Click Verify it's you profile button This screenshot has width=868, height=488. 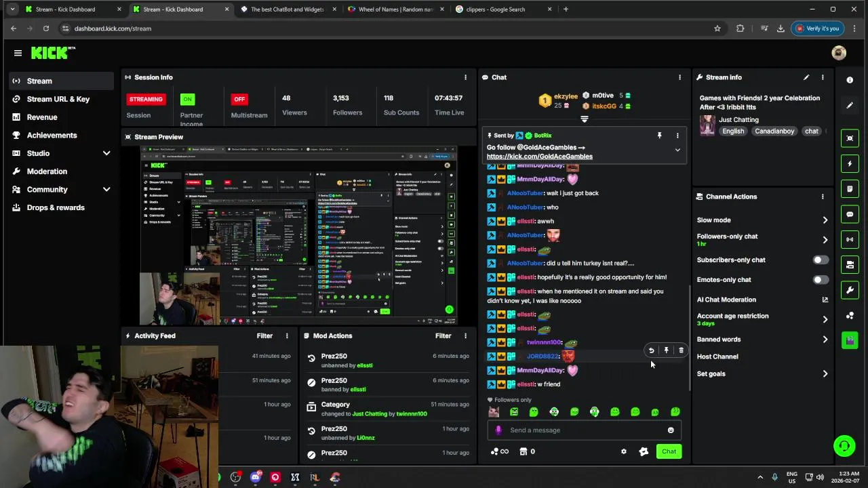pos(817,28)
